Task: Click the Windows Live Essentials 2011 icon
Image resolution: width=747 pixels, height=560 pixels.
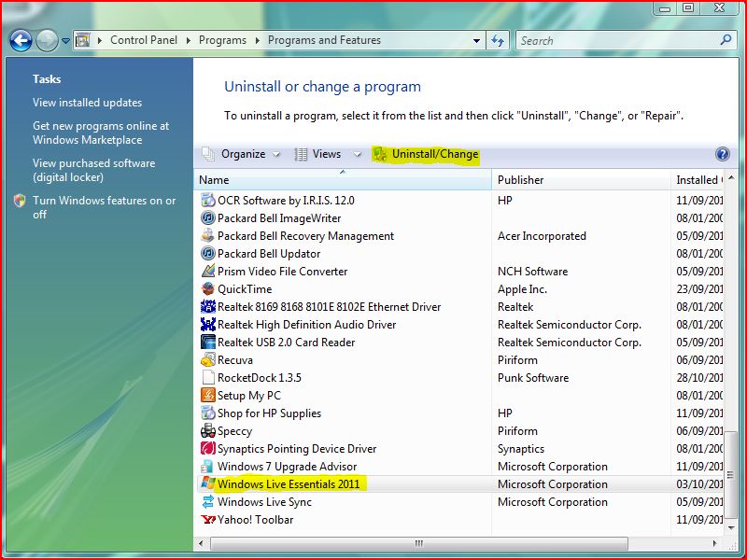Action: coord(207,483)
